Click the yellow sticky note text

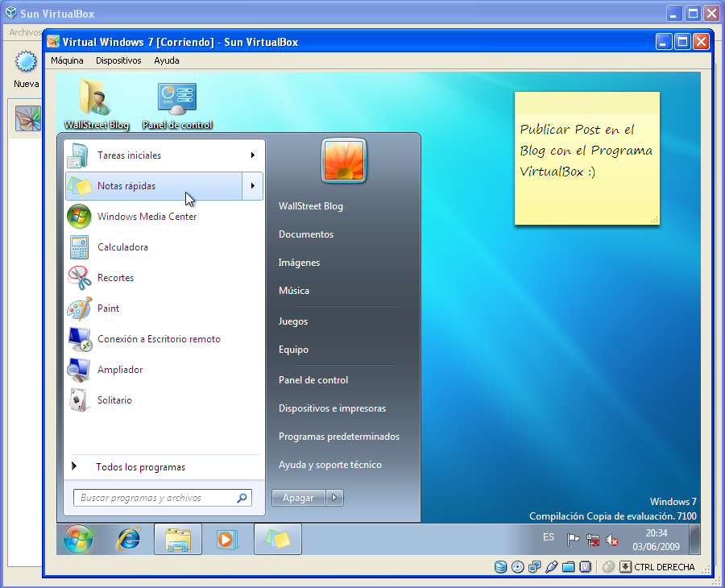586,151
